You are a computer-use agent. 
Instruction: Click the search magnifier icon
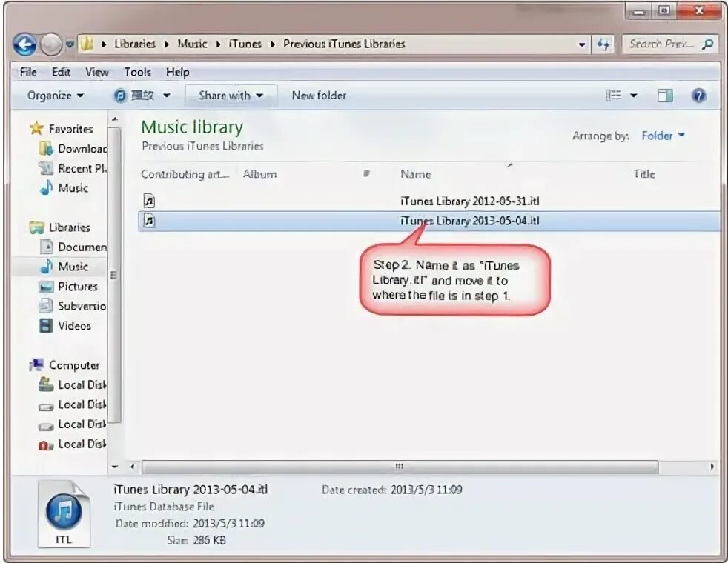pyautogui.click(x=707, y=44)
